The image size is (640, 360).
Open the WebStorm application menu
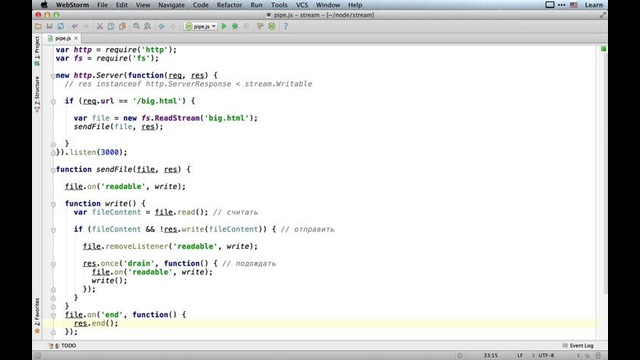[72, 5]
